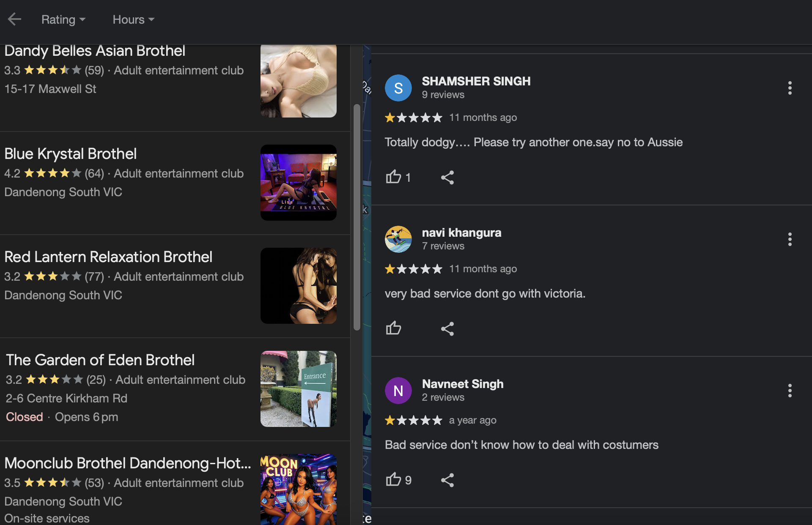The image size is (812, 525).
Task: Open more options for Navneet Singh's review
Action: [790, 391]
